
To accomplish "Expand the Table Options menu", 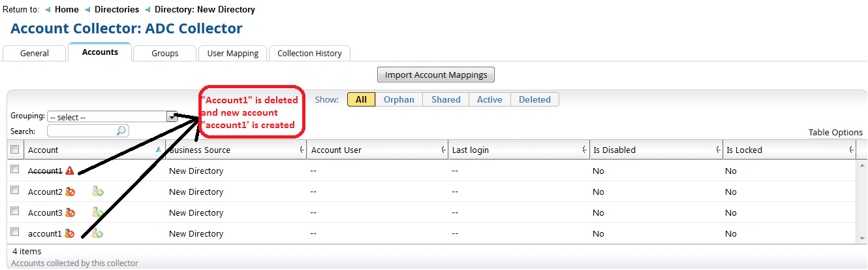I will tap(835, 133).
